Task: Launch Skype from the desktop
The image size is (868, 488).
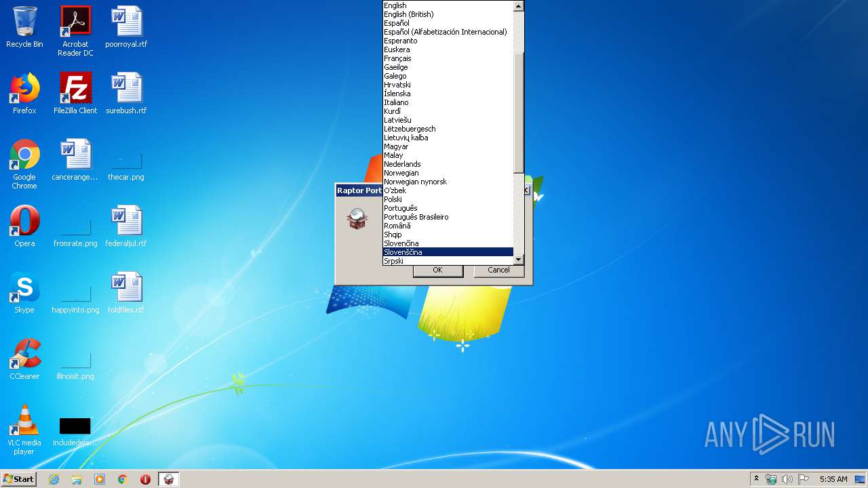Action: pos(24,293)
